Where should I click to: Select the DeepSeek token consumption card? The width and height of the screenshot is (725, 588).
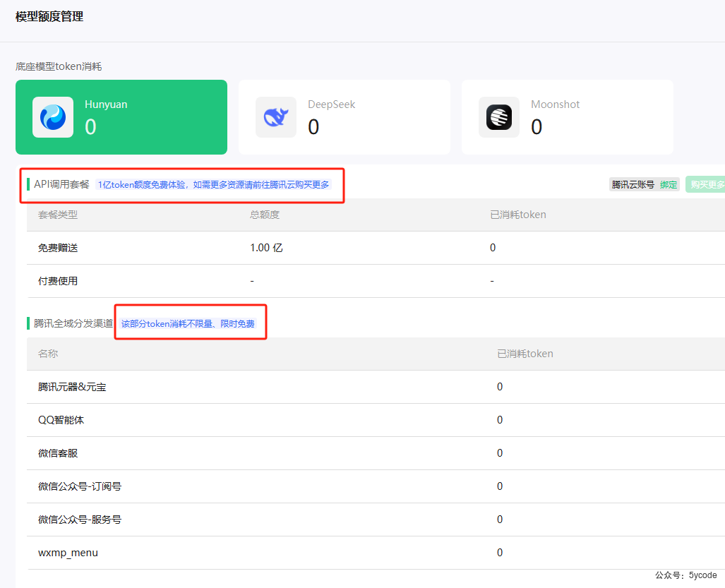coord(344,117)
